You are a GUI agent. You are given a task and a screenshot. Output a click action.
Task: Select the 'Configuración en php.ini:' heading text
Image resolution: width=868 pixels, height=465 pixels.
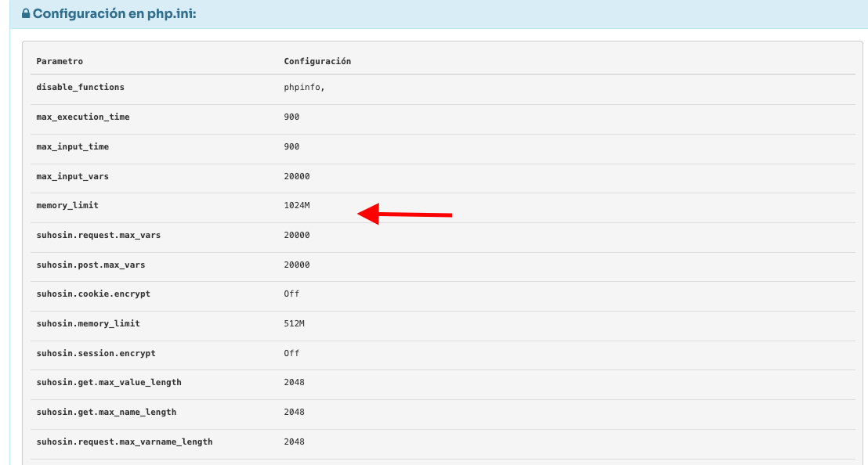[114, 14]
